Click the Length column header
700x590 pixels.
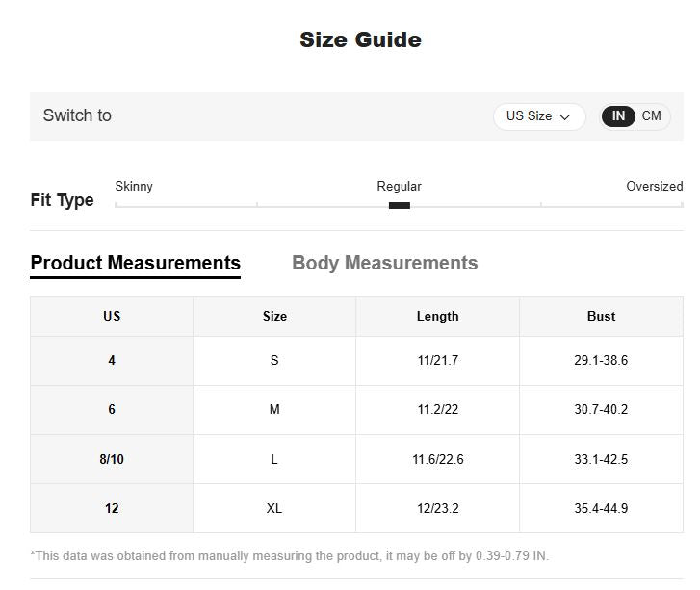[x=437, y=316]
